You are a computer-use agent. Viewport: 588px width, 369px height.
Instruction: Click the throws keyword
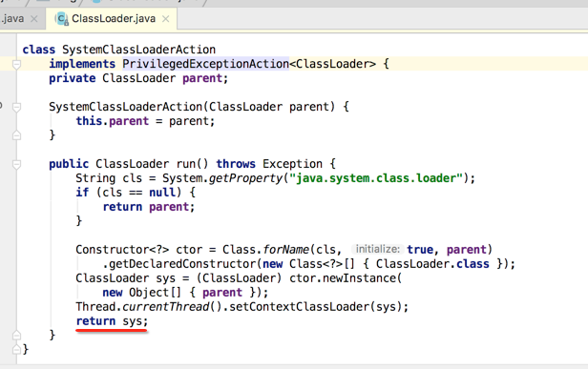point(236,164)
